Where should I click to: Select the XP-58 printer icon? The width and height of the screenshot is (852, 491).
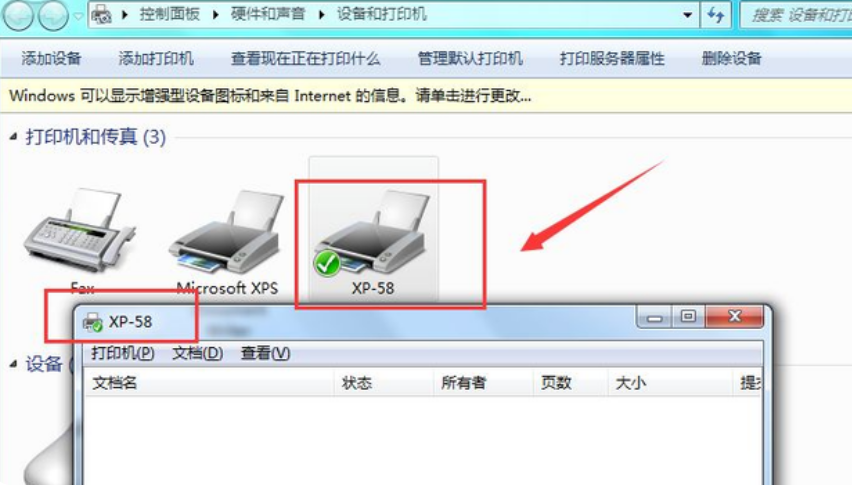pos(373,232)
